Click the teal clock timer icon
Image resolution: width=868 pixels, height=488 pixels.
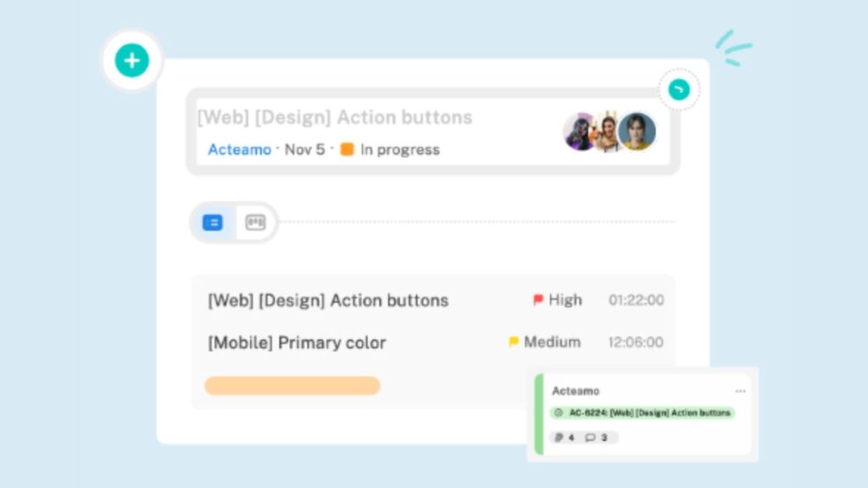[x=679, y=90]
